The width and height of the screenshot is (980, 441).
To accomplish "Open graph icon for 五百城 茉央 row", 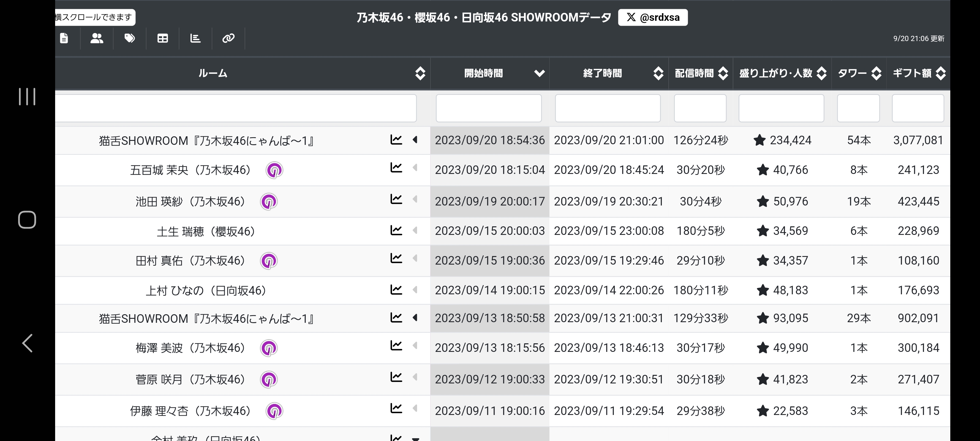I will [x=396, y=168].
